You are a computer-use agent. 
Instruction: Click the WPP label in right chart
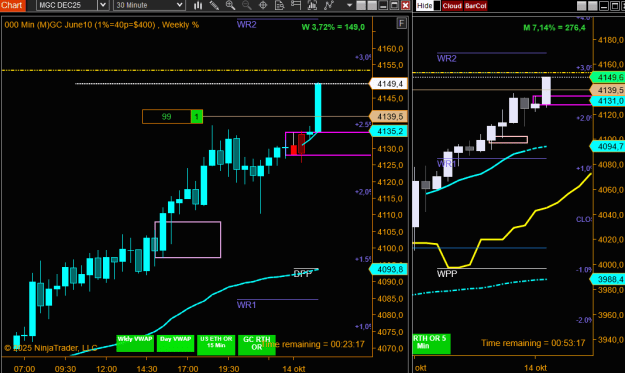[x=447, y=274]
